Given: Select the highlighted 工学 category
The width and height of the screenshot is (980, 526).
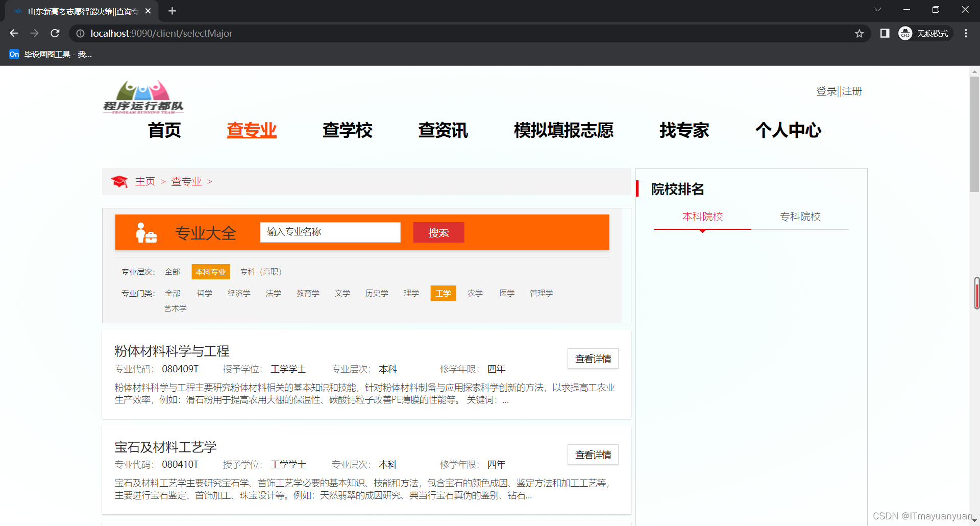Looking at the screenshot, I should [443, 293].
